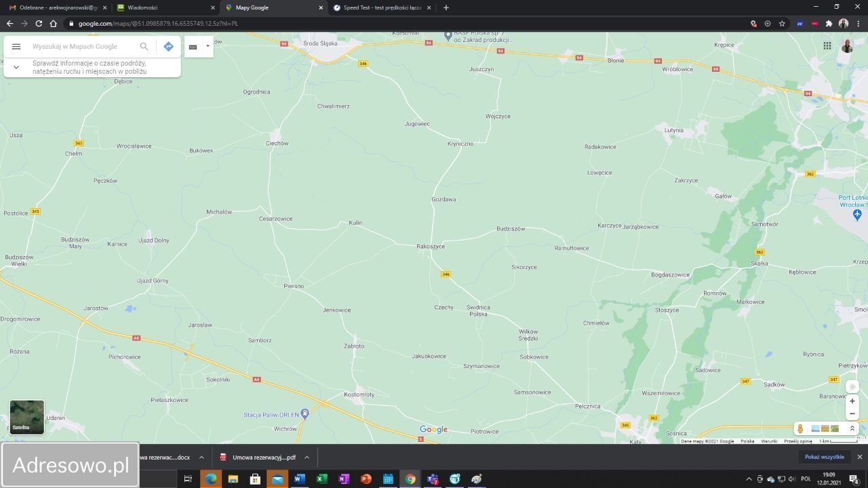Pick up Pegman for Street View
The width and height of the screenshot is (868, 488).
pyautogui.click(x=800, y=428)
